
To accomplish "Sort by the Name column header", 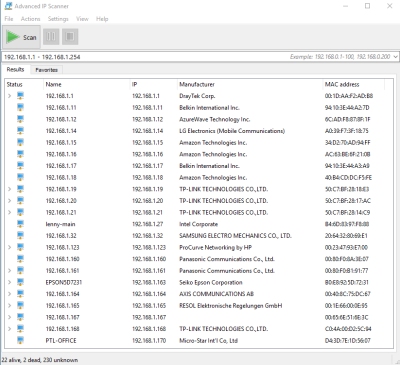I will click(86, 84).
